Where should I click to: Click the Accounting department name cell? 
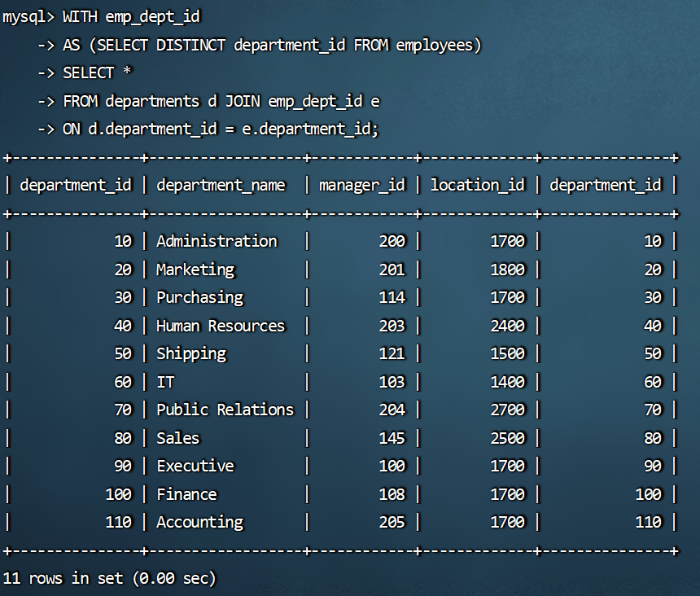pyautogui.click(x=199, y=522)
